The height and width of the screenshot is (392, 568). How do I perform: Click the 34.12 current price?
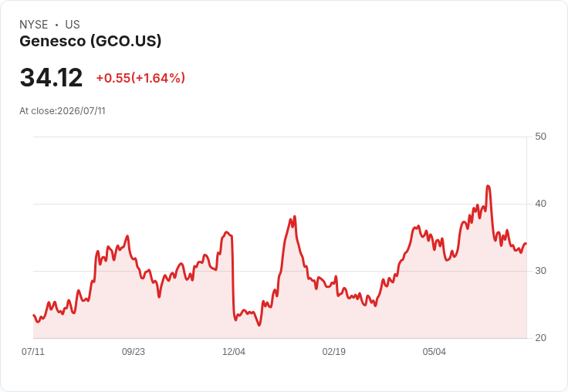point(51,77)
